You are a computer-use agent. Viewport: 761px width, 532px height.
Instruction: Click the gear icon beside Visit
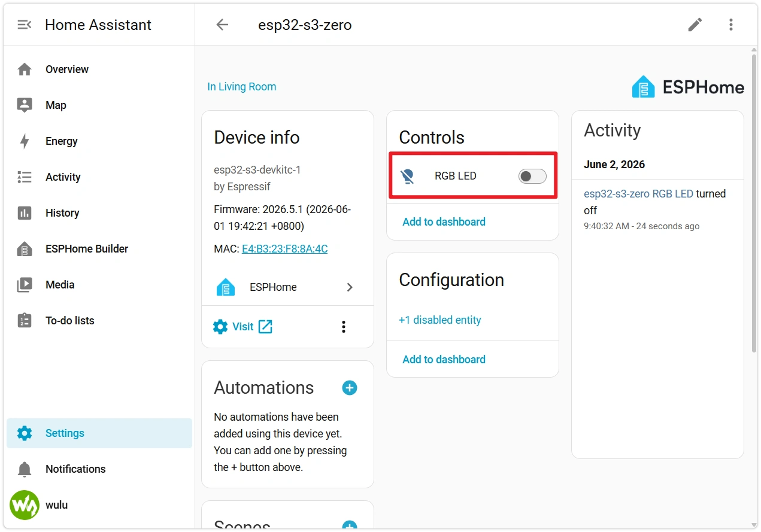point(220,327)
